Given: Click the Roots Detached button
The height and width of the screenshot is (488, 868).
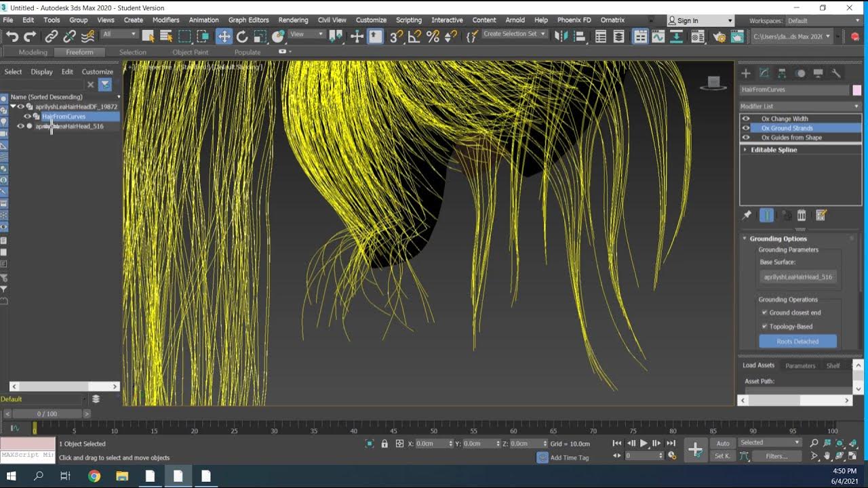Looking at the screenshot, I should [797, 342].
